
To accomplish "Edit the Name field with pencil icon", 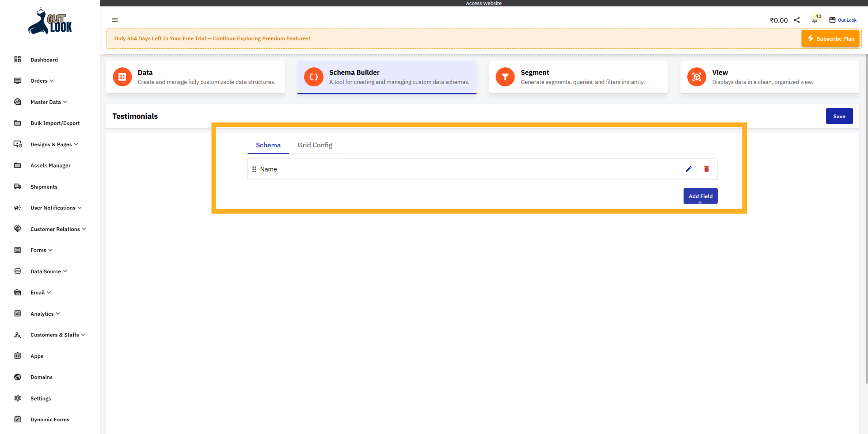I will [689, 169].
